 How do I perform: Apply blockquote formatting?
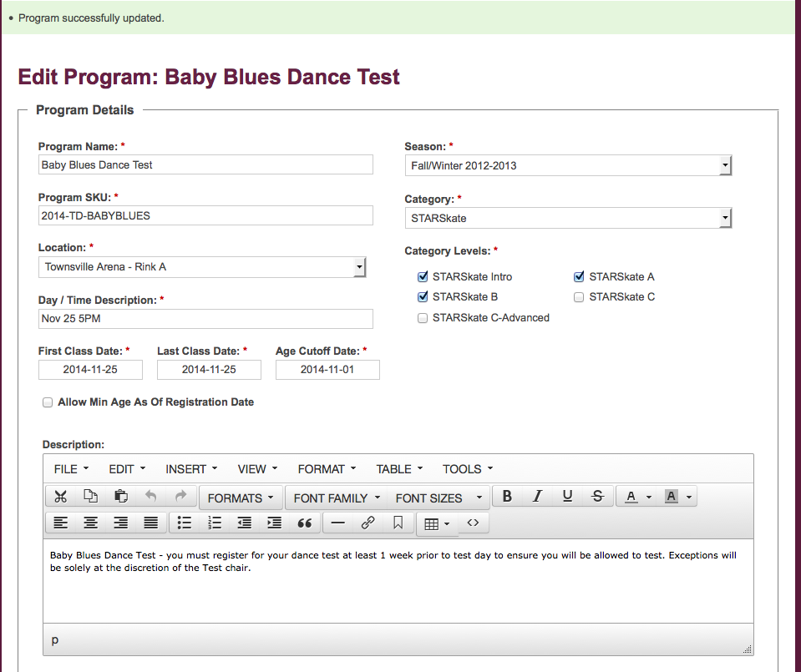[x=305, y=523]
